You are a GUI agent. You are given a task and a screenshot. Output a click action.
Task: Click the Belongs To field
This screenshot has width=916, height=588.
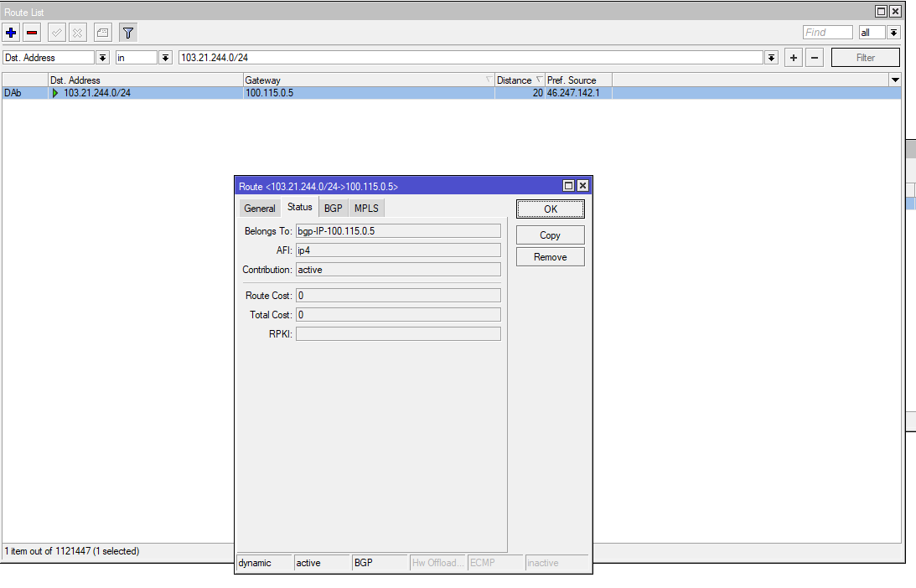coord(398,231)
